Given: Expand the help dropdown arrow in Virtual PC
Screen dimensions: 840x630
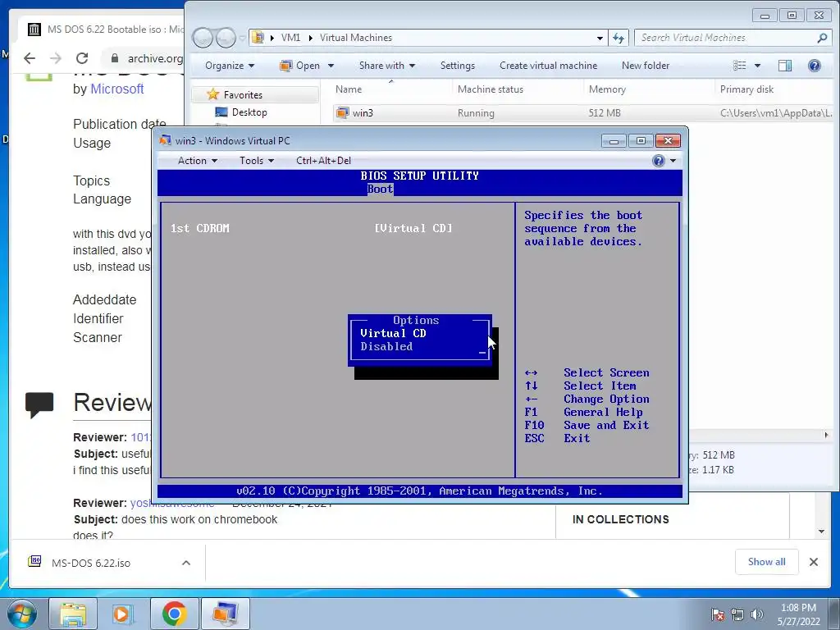Looking at the screenshot, I should coord(673,161).
